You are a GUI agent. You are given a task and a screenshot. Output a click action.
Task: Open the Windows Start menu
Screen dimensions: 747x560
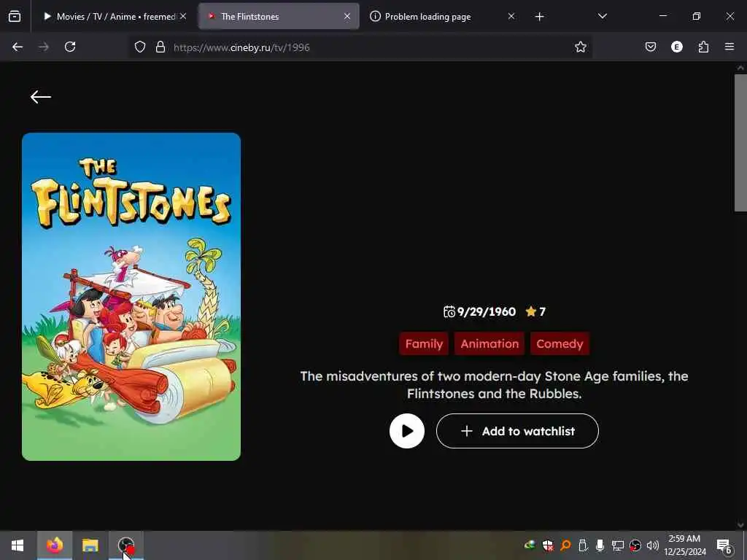[18, 545]
